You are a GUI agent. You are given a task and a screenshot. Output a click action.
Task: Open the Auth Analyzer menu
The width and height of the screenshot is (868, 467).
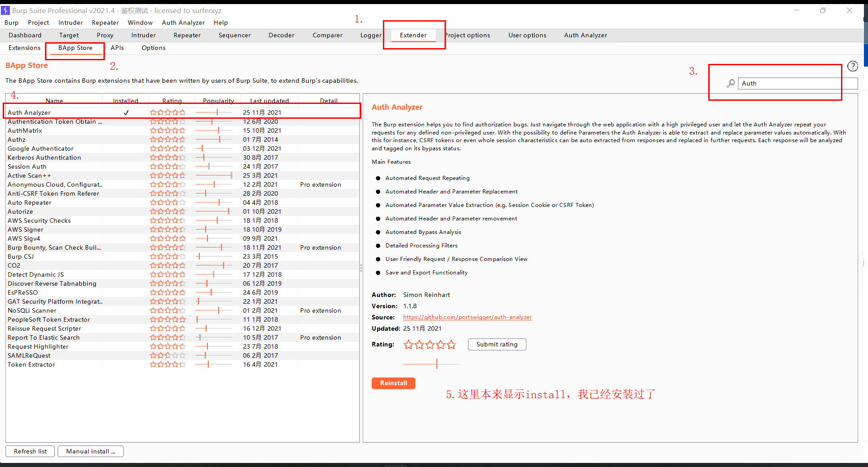[183, 22]
